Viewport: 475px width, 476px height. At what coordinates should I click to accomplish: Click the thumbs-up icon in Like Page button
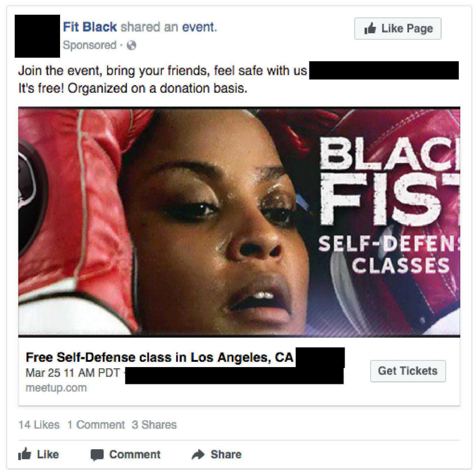tap(370, 28)
